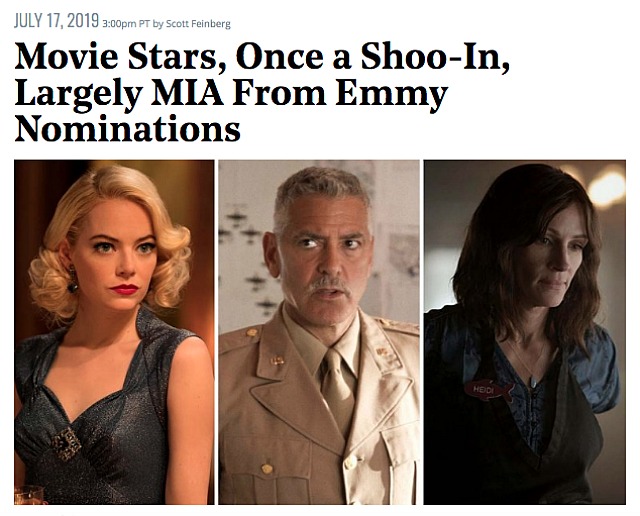Open the Movie Stars, Once a Shoo-In headline
Viewport: 640px width, 516px height.
coord(262,92)
